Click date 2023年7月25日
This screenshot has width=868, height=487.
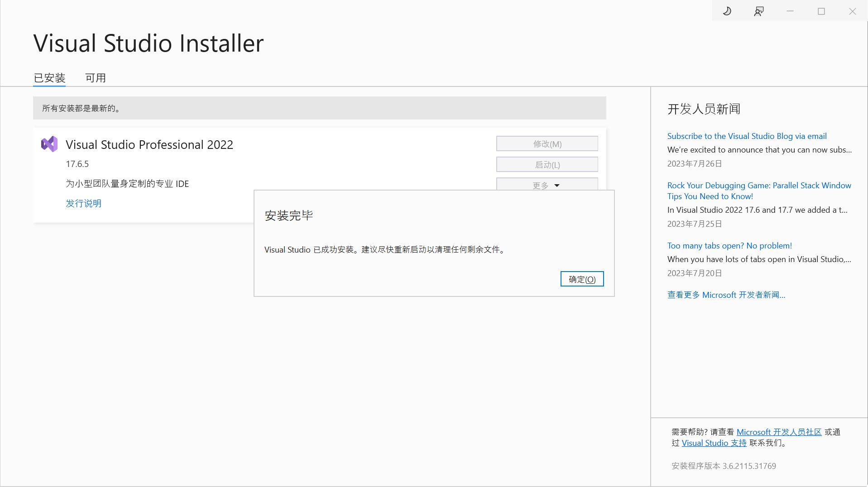tap(695, 224)
